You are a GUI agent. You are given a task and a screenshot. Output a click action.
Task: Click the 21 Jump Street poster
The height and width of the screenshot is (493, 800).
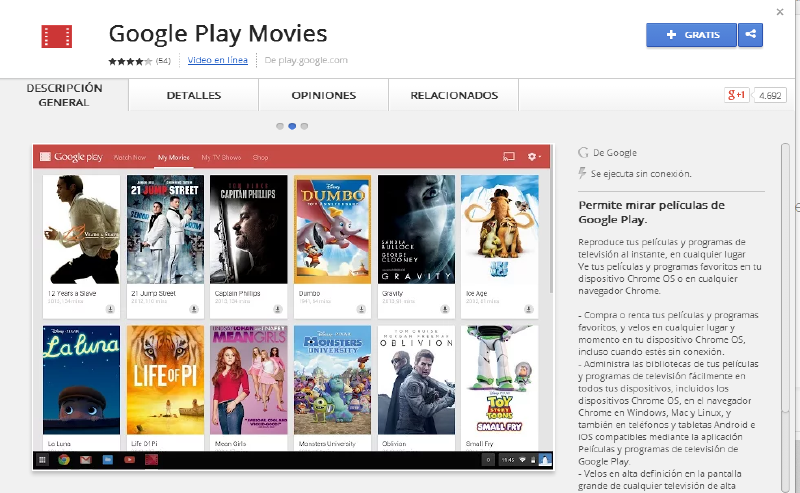coord(165,229)
